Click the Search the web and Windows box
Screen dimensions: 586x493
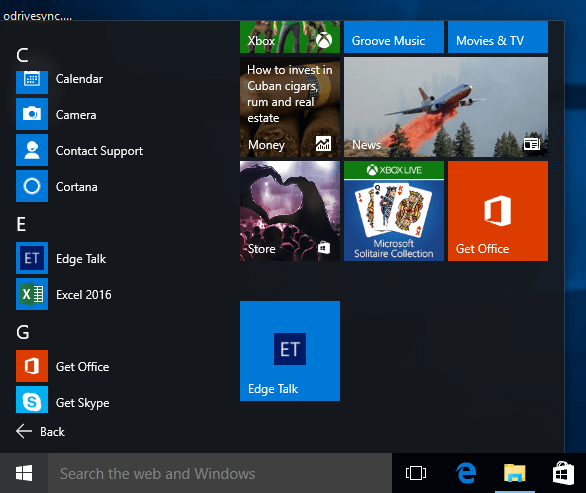(x=220, y=473)
